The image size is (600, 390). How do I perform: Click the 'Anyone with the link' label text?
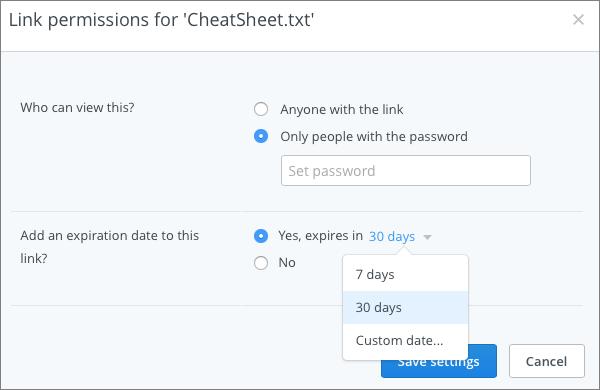341,109
